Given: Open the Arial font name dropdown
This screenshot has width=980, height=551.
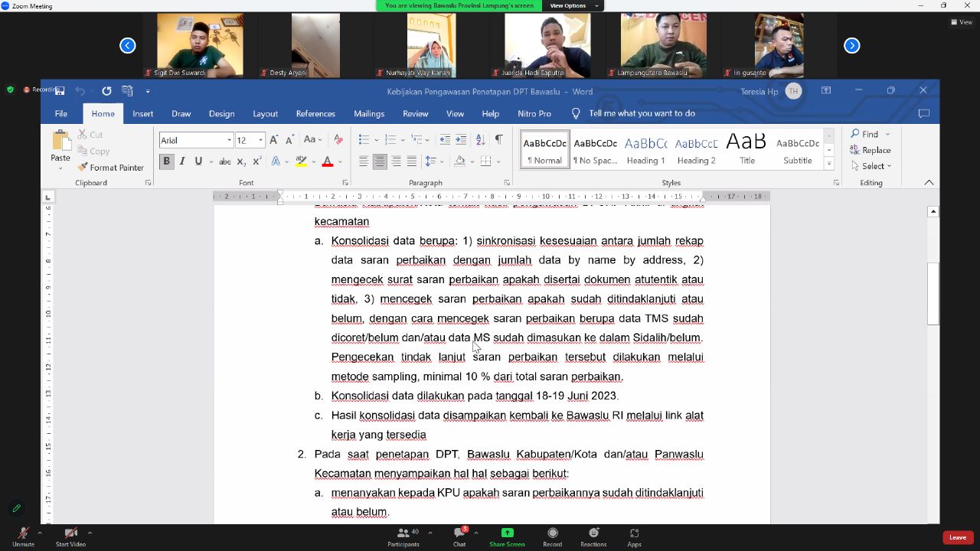Looking at the screenshot, I should pyautogui.click(x=229, y=140).
